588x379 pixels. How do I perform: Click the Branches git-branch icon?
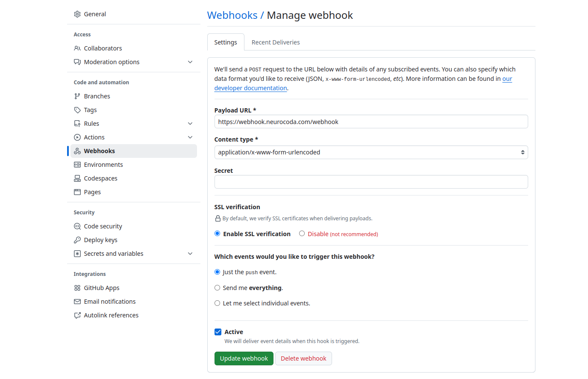pyautogui.click(x=77, y=96)
